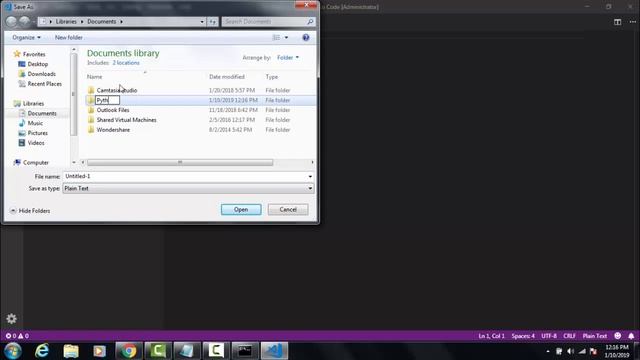This screenshot has width=640, height=360.
Task: Select Recent Places in navigation pane
Action: click(x=40, y=84)
